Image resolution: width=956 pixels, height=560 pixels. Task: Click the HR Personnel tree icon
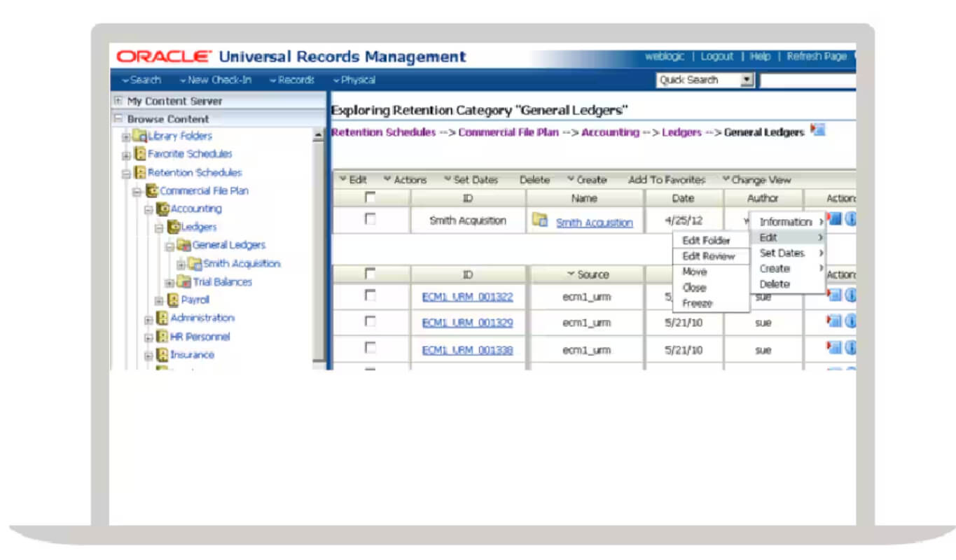coord(162,337)
